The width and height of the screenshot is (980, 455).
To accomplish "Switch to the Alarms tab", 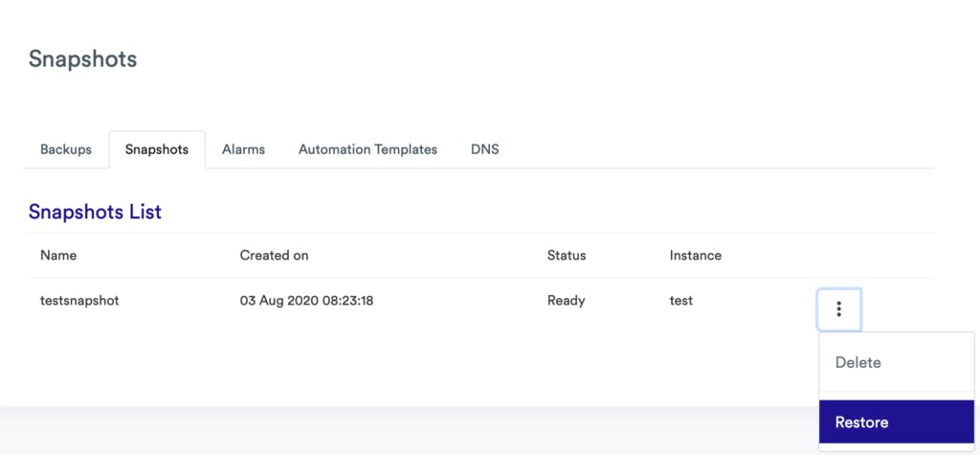I will pyautogui.click(x=243, y=149).
